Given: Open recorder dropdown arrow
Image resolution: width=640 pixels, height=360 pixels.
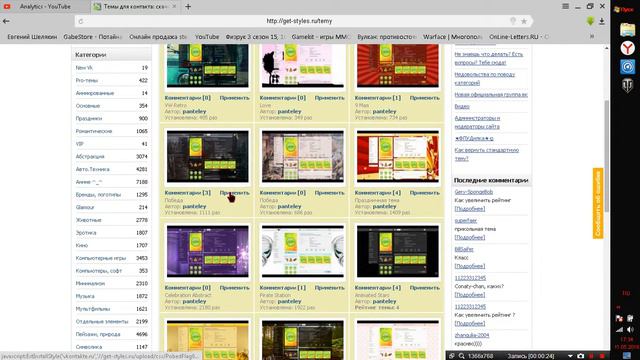Looking at the screenshot, I should pos(570,356).
